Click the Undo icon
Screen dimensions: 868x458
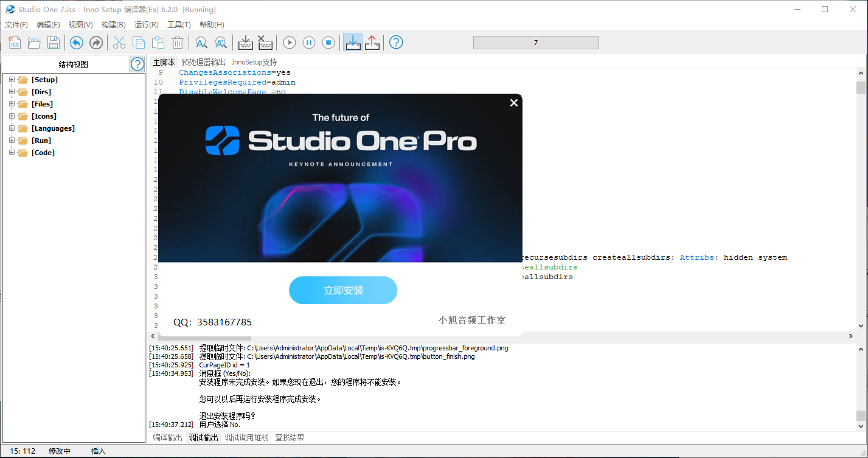click(x=76, y=43)
